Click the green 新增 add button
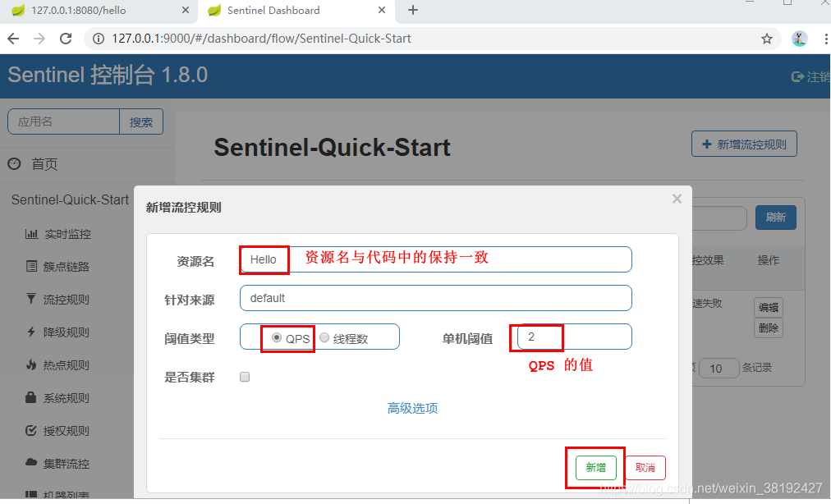The height and width of the screenshot is (504, 831). (x=595, y=468)
